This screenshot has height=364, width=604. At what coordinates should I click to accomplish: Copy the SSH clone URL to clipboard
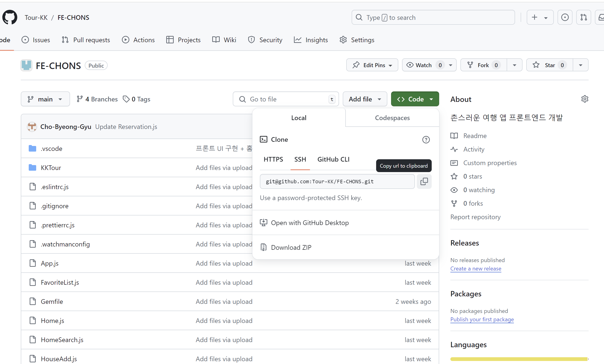tap(424, 181)
